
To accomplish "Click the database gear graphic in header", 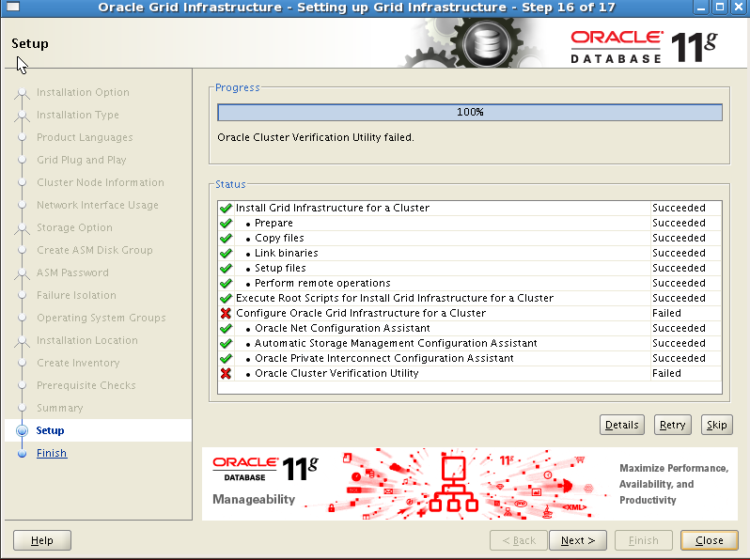I will click(x=487, y=44).
